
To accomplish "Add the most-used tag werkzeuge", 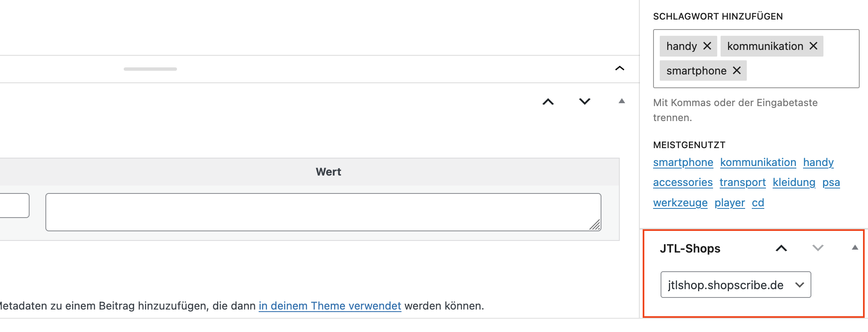I will point(680,203).
